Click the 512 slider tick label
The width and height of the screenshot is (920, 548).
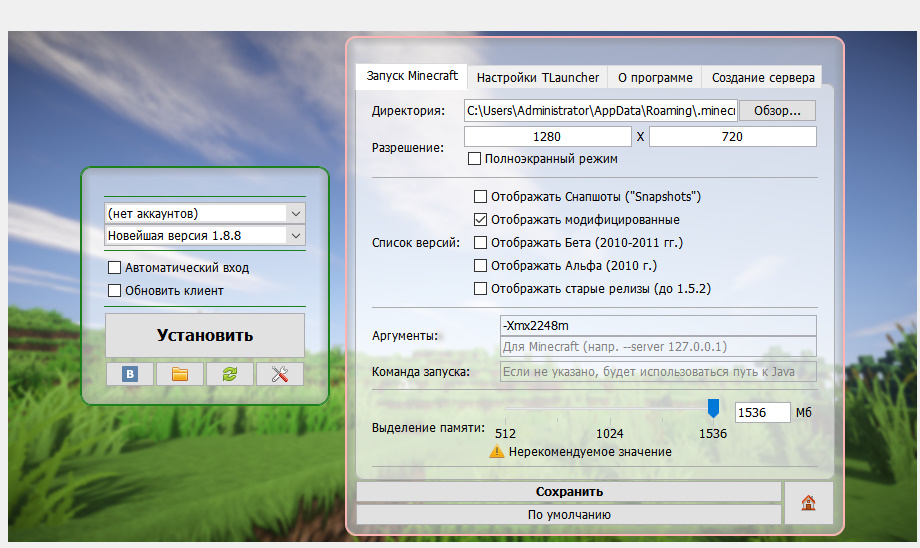(505, 434)
